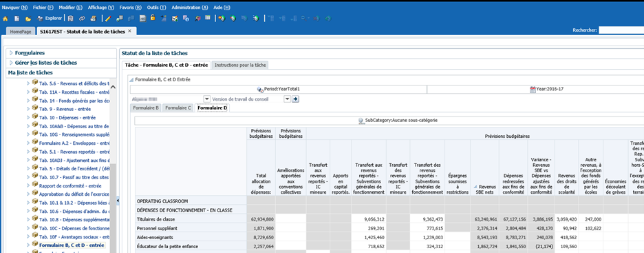Image resolution: width=644 pixels, height=253 pixels.
Task: Switch to the HomePage tab
Action: (21, 31)
